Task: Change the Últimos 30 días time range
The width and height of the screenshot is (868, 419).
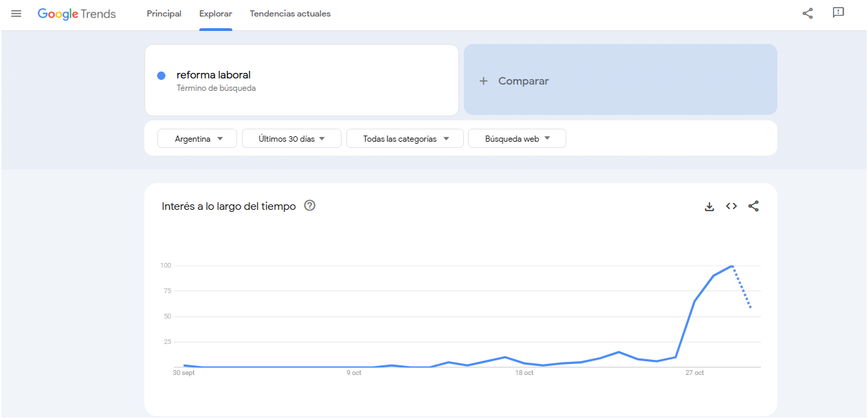Action: (291, 138)
